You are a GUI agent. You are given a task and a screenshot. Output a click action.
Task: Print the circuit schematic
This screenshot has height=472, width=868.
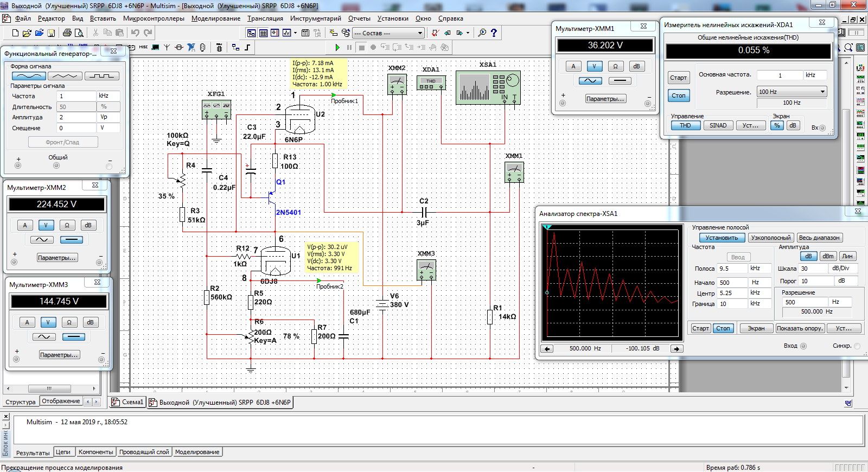click(67, 33)
